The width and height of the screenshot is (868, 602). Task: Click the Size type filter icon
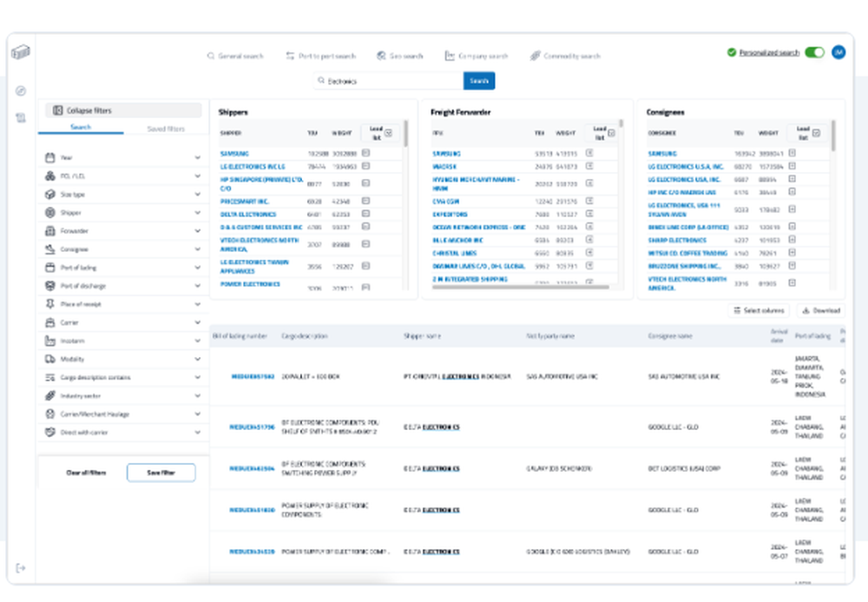[49, 195]
